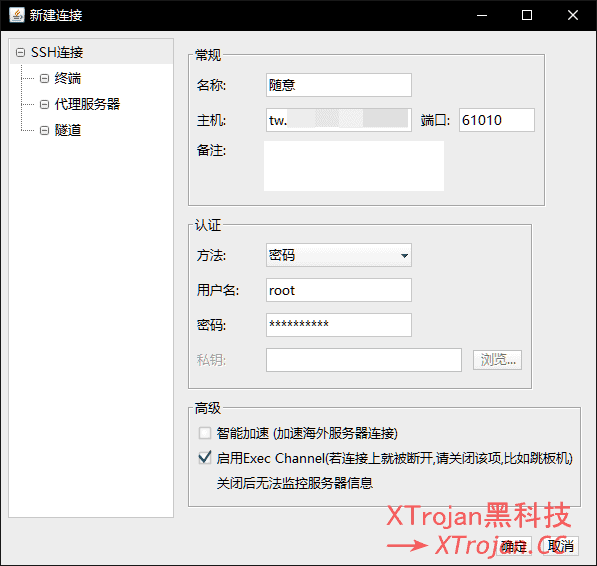Open the 隧道 settings page
The width and height of the screenshot is (597, 566).
(x=68, y=131)
